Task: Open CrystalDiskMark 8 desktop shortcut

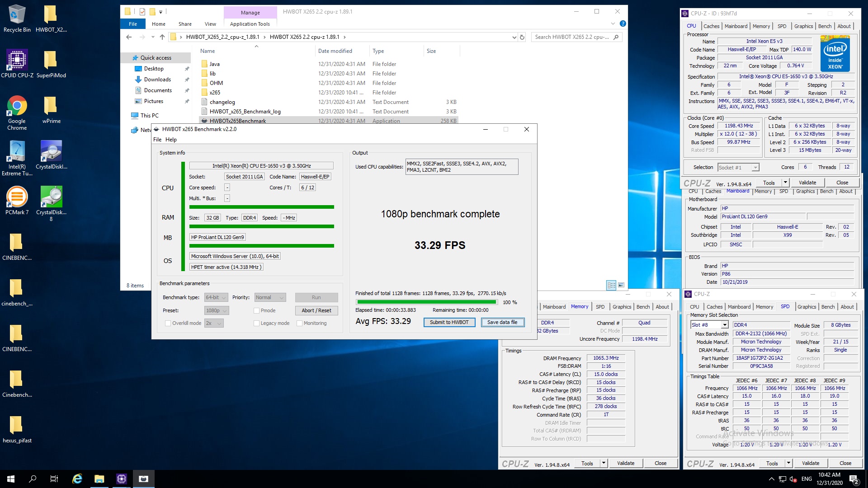Action: [51, 204]
